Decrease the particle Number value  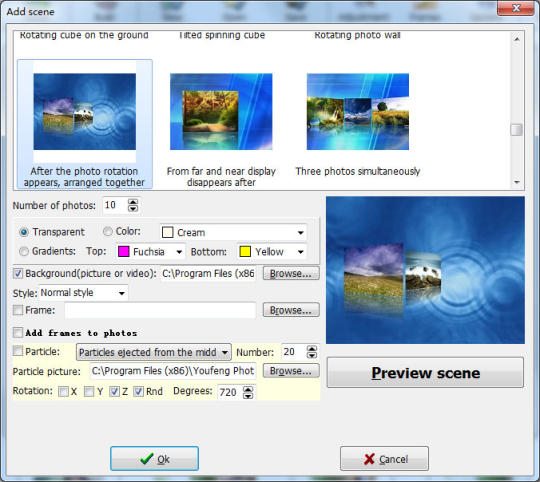coord(312,356)
